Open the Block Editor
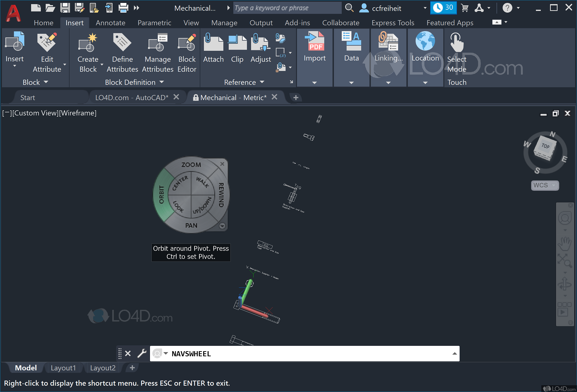 click(187, 52)
